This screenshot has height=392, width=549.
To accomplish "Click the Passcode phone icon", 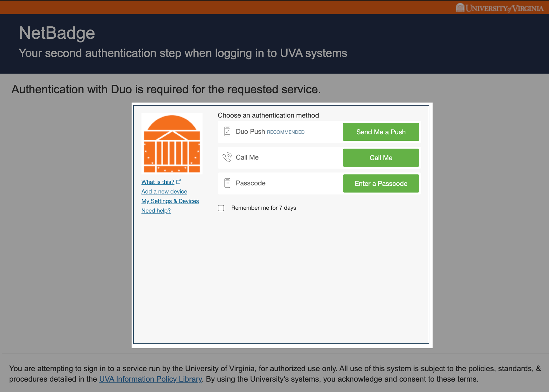I will [x=227, y=183].
